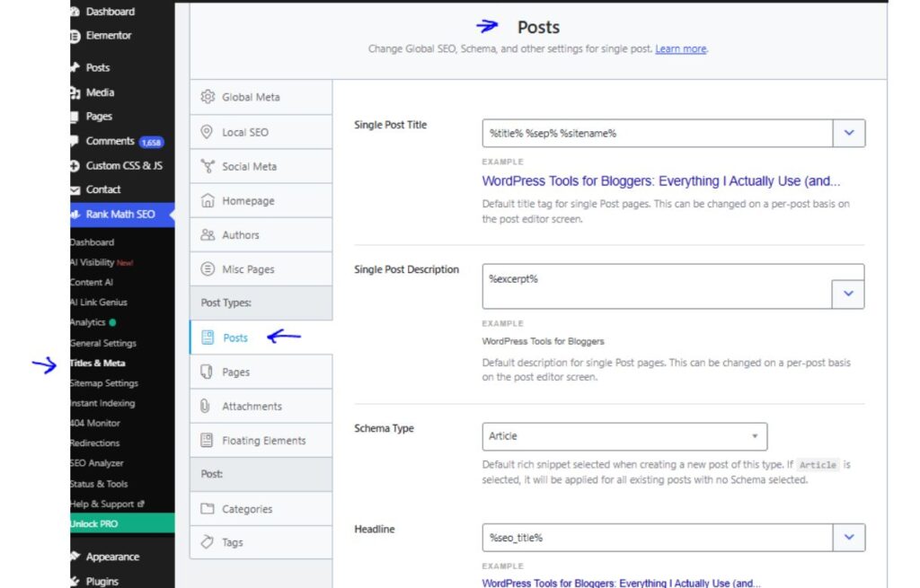The height and width of the screenshot is (588, 920).
Task: Click the Appearance brush icon
Action: 75,557
